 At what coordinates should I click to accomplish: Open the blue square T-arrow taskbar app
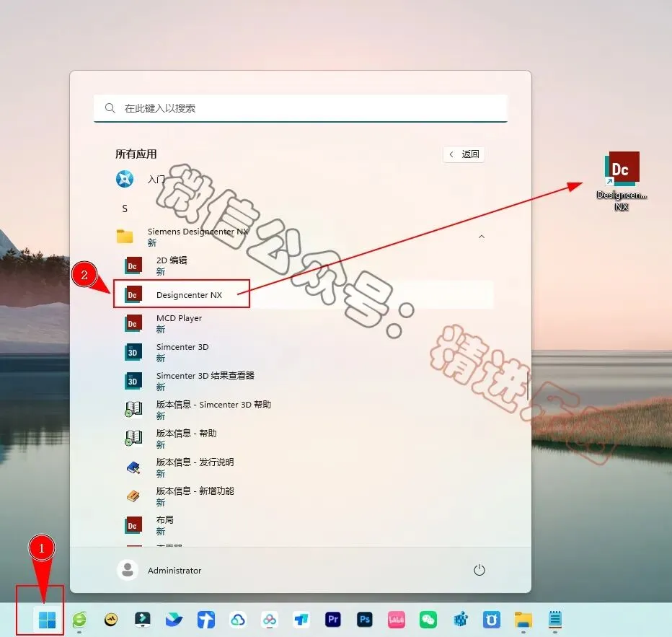(x=206, y=620)
